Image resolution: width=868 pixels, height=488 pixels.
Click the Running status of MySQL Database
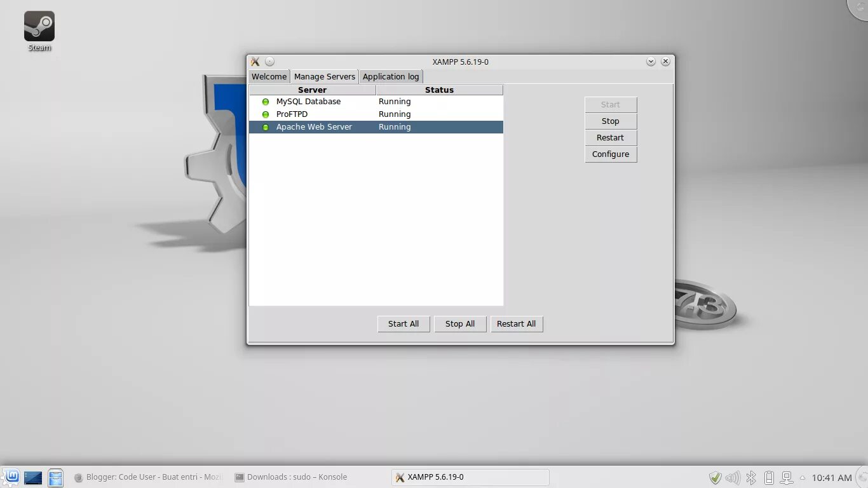(x=395, y=102)
